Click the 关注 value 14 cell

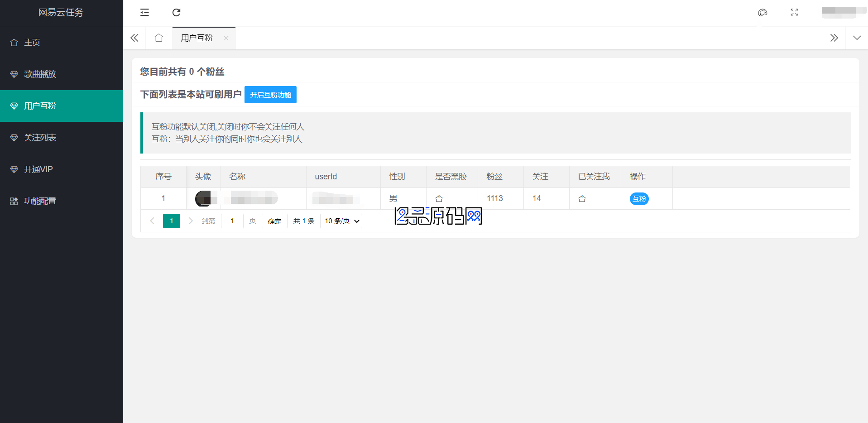click(547, 198)
